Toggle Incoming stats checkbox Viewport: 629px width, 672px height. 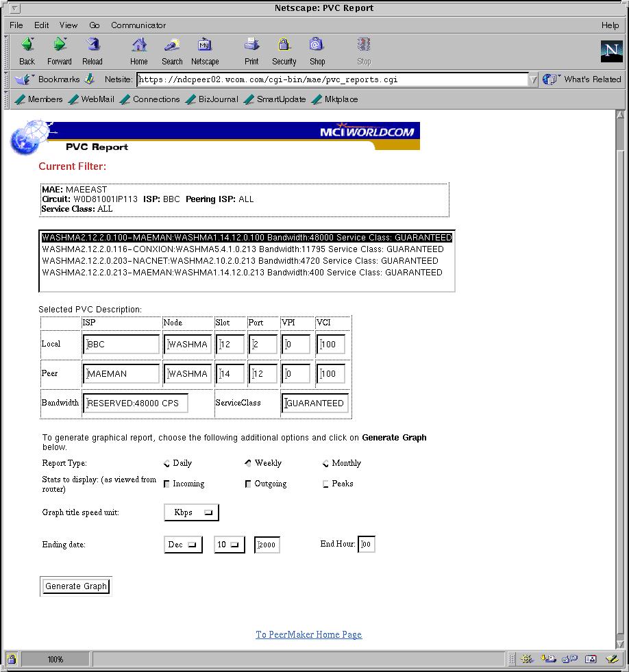[166, 484]
